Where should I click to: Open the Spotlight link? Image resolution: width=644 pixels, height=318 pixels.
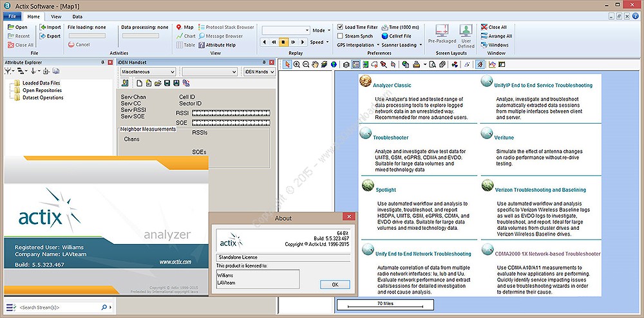(x=386, y=190)
